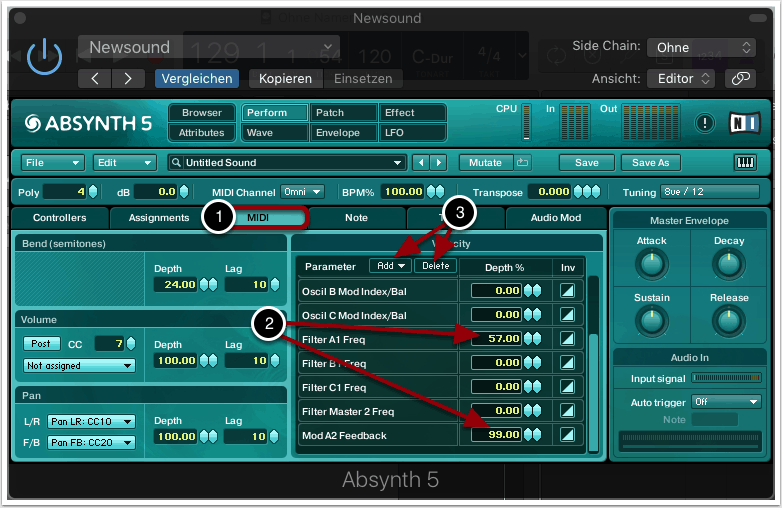Screen dimensions: 782x508
Task: Open the keyboard icon at top right
Action: pyautogui.click(x=745, y=163)
